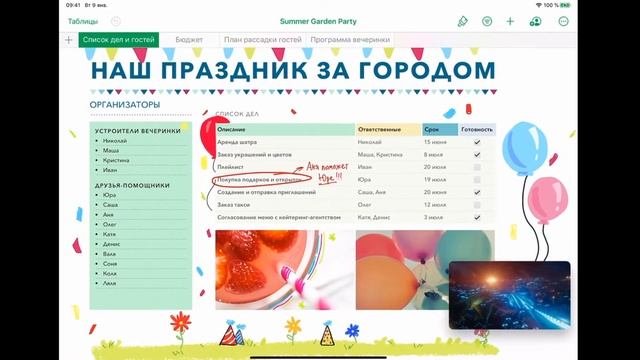The height and width of the screenshot is (360, 640).
Task: Select the Плейлист cell
Action: pos(285,167)
